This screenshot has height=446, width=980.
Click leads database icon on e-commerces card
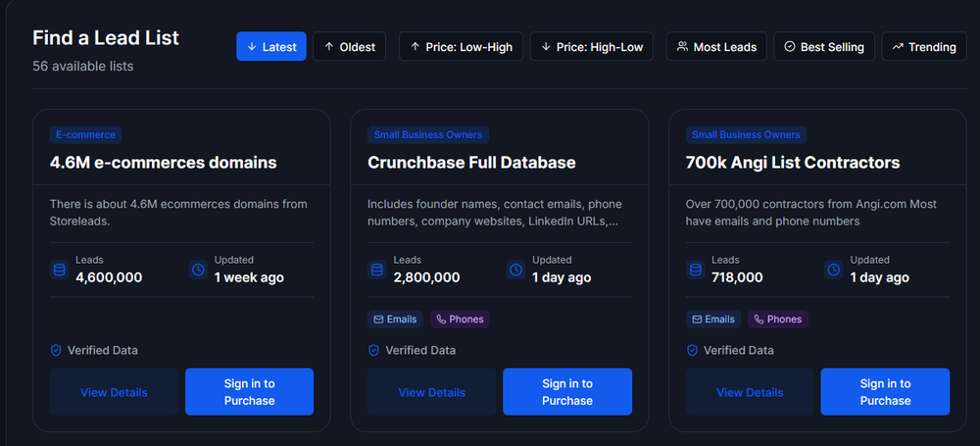(x=60, y=270)
